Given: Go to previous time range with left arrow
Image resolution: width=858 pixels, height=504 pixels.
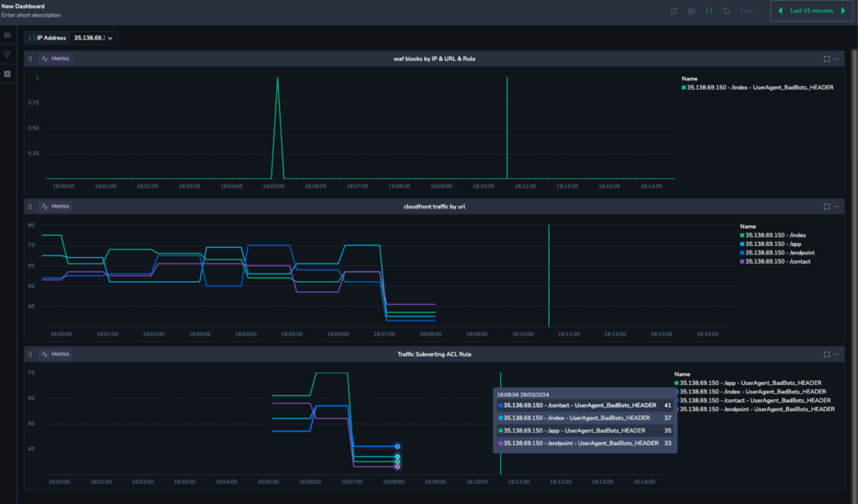Looking at the screenshot, I should 781,11.
